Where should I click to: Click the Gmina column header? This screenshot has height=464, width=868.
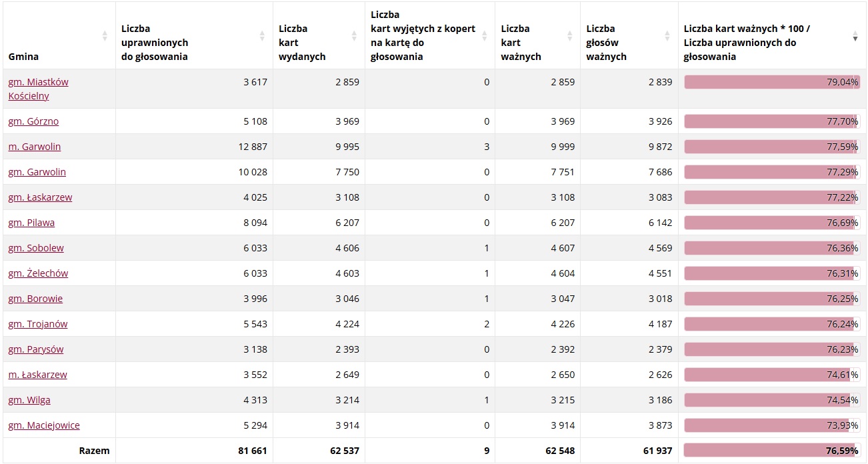(24, 57)
